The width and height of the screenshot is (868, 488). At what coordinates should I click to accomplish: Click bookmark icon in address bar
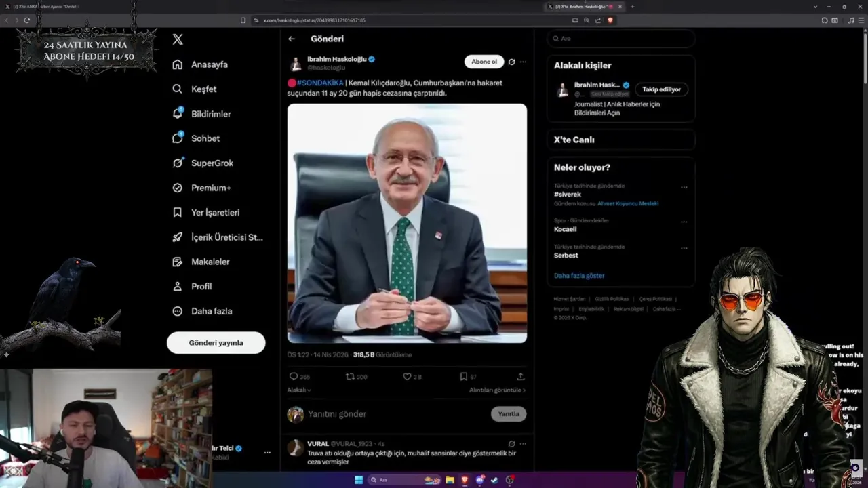tap(243, 20)
